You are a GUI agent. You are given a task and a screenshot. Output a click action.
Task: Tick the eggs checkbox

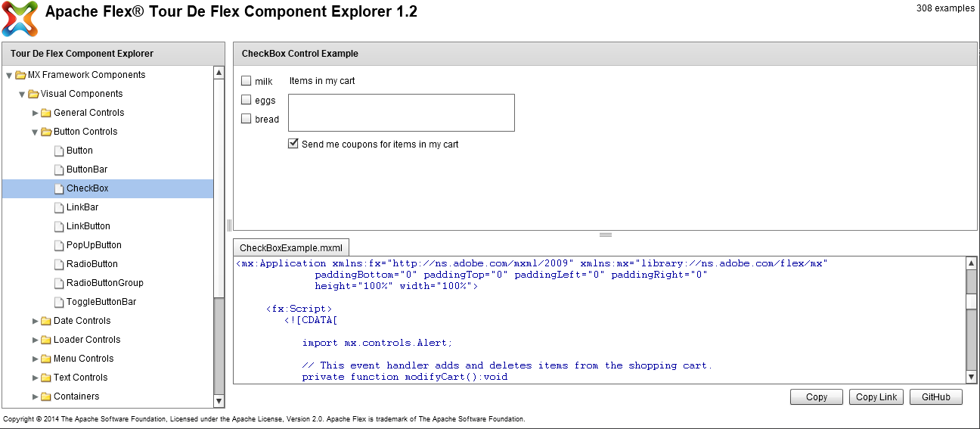247,100
